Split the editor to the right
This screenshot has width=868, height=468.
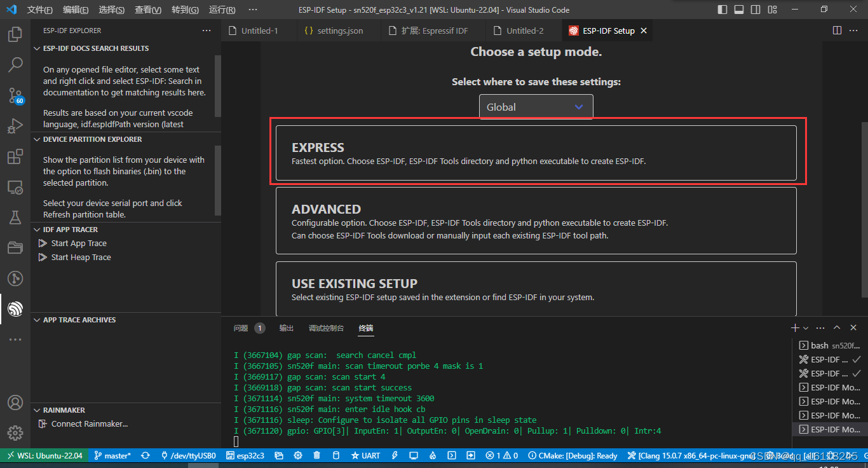click(x=837, y=31)
